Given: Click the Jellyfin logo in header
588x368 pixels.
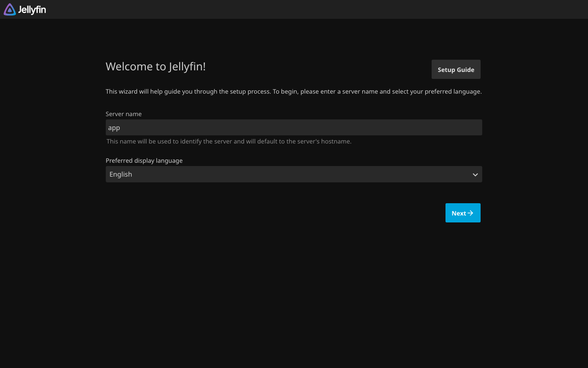Looking at the screenshot, I should coord(25,9).
